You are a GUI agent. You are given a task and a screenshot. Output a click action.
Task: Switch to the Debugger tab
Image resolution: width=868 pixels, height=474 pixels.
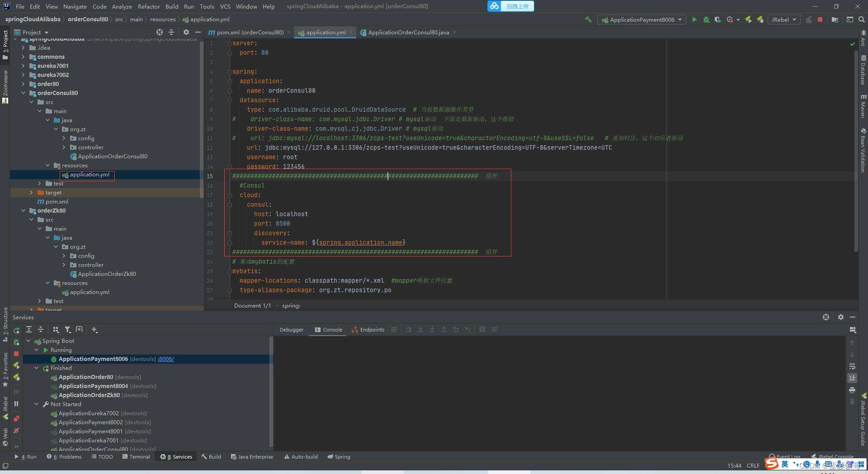[x=292, y=330]
